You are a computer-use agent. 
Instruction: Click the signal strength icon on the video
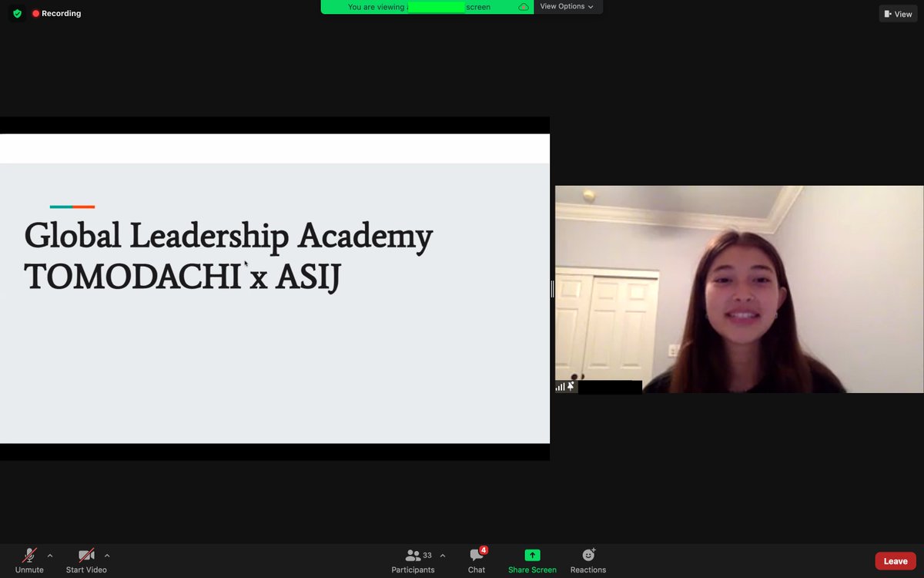tap(560, 387)
